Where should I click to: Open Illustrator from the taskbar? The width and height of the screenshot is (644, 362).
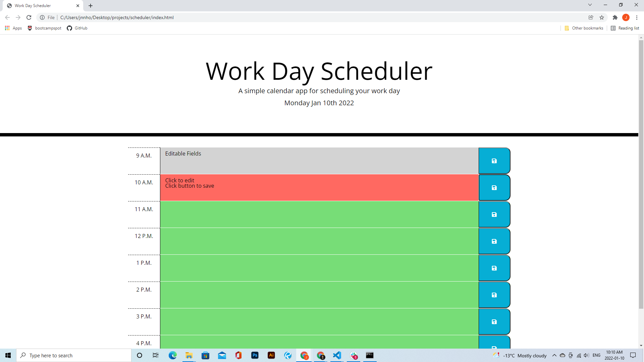pyautogui.click(x=271, y=355)
